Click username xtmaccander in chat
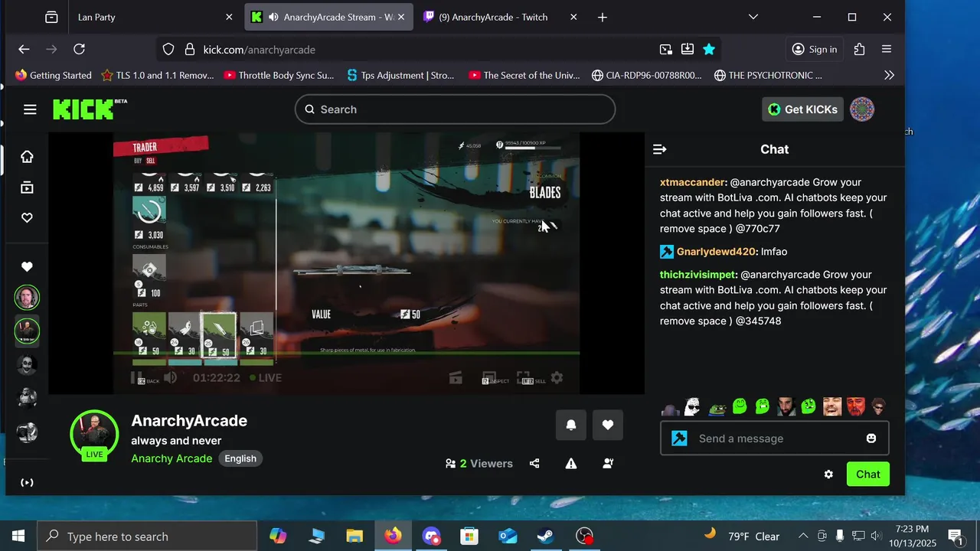This screenshot has height=551, width=980. click(x=692, y=182)
